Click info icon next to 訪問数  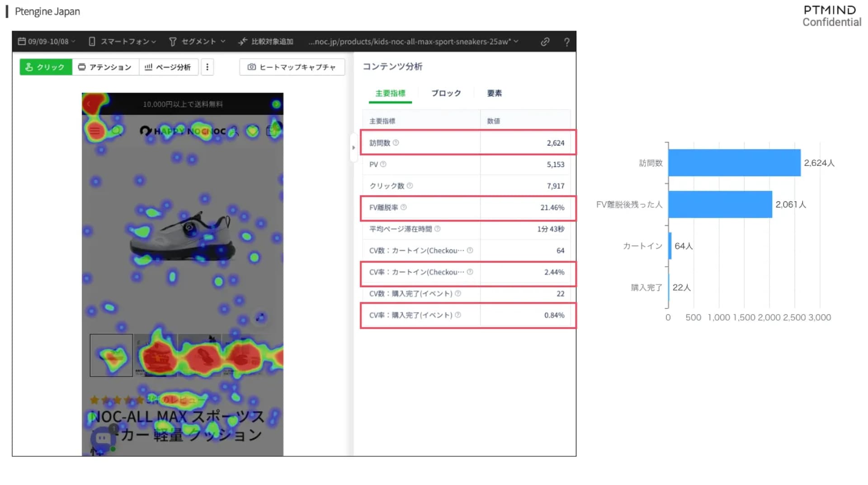click(396, 143)
